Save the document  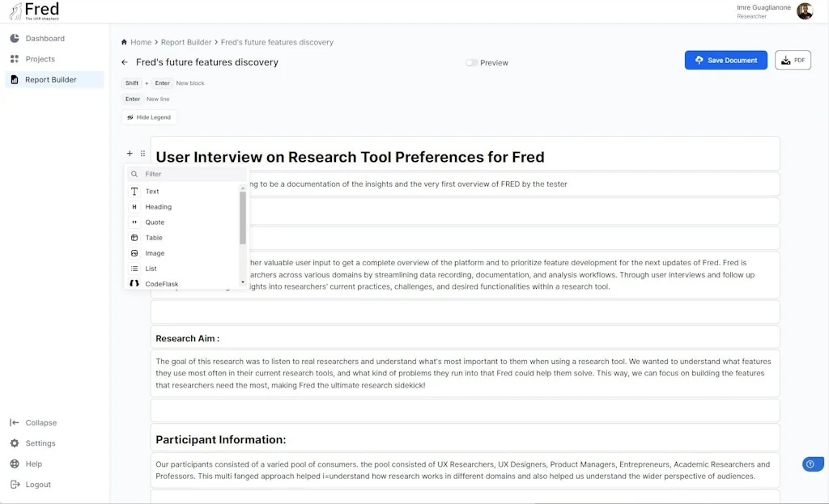click(x=725, y=60)
